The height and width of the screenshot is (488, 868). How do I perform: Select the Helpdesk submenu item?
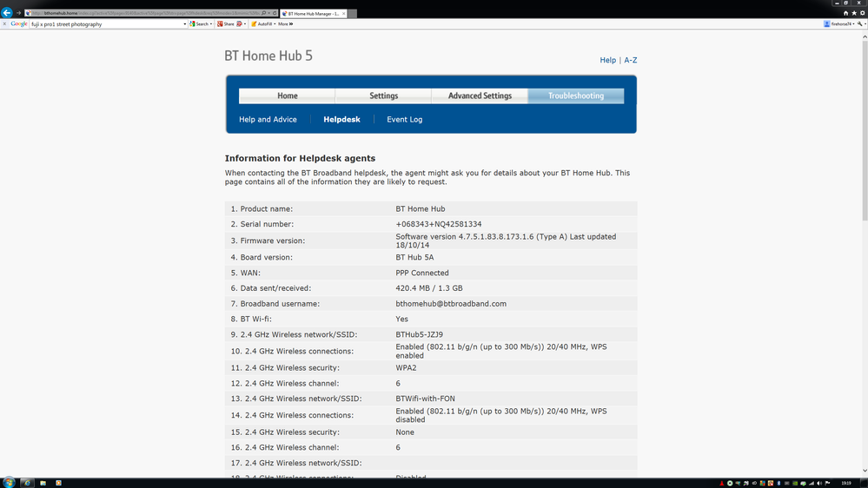[x=341, y=120]
